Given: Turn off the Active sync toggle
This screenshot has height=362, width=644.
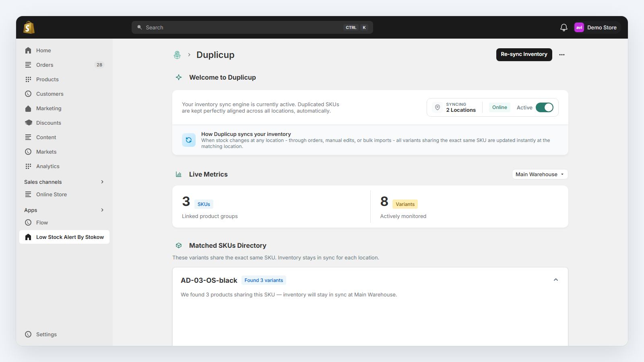Looking at the screenshot, I should 545,107.
